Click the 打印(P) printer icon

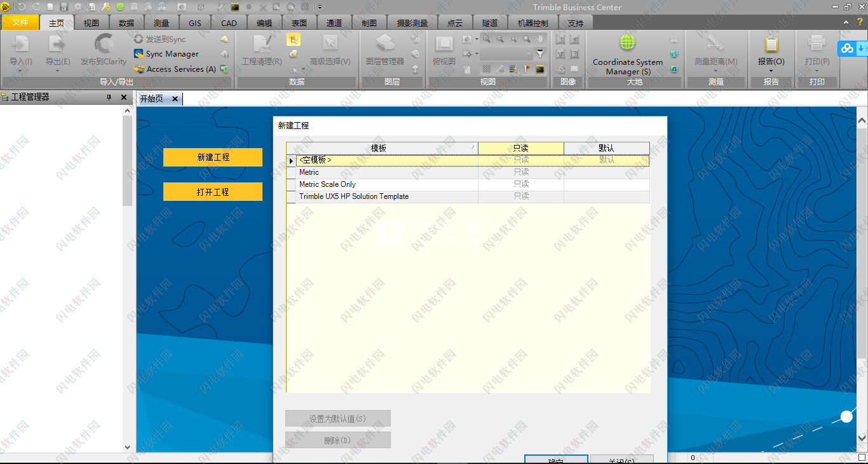point(817,44)
